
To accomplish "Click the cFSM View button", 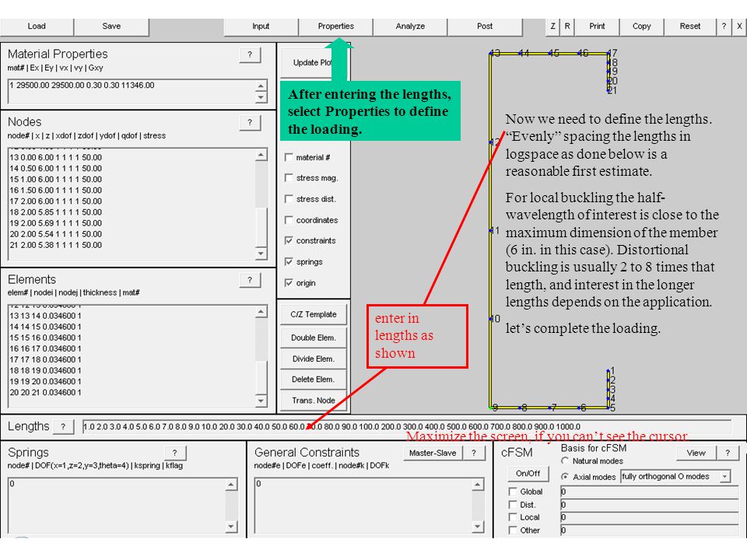I will point(696,453).
